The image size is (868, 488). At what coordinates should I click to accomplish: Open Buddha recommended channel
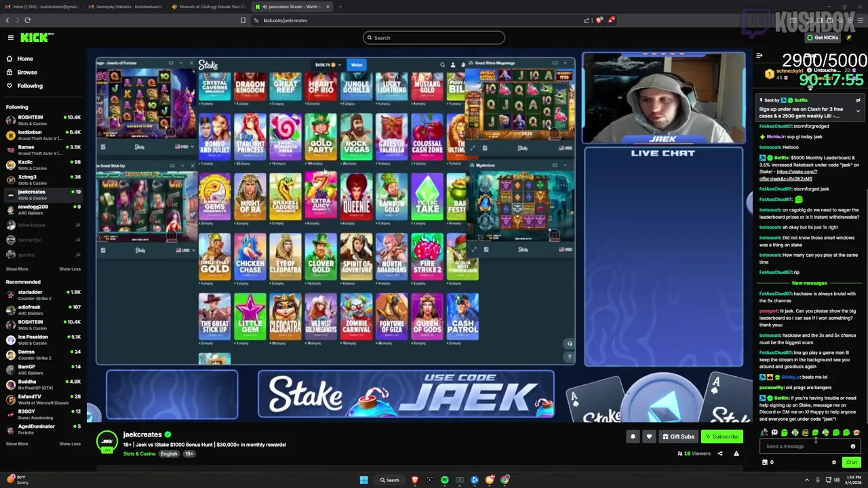[x=43, y=384]
